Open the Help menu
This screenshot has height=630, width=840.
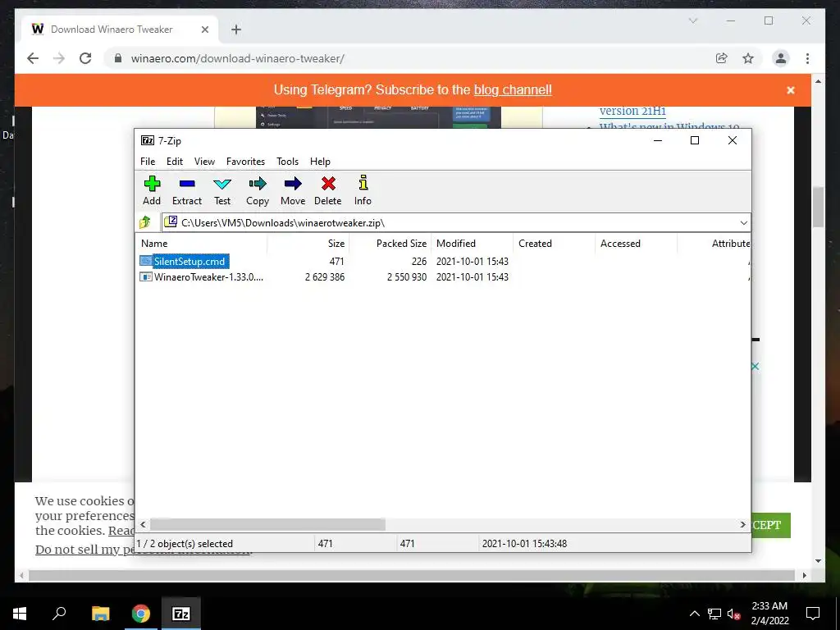[320, 162]
